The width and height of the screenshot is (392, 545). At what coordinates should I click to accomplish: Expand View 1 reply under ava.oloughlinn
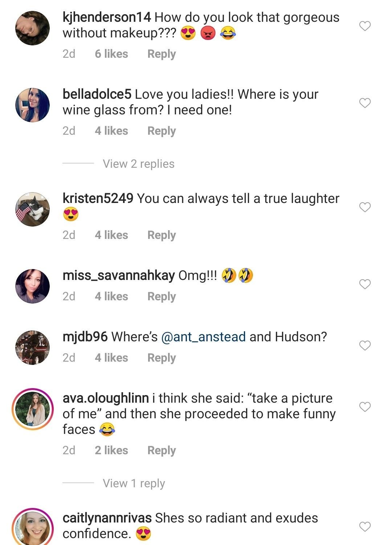(x=134, y=483)
